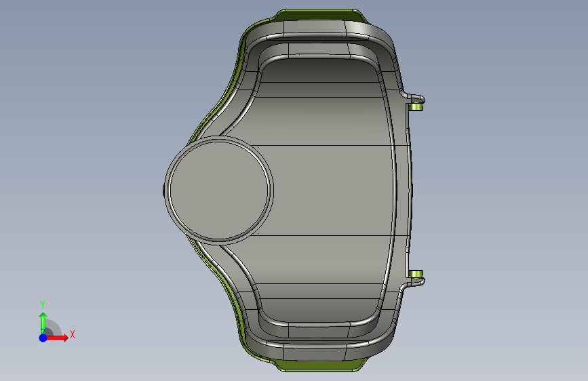Click the blue Z axis ball of triad
The width and height of the screenshot is (588, 381).
43,338
